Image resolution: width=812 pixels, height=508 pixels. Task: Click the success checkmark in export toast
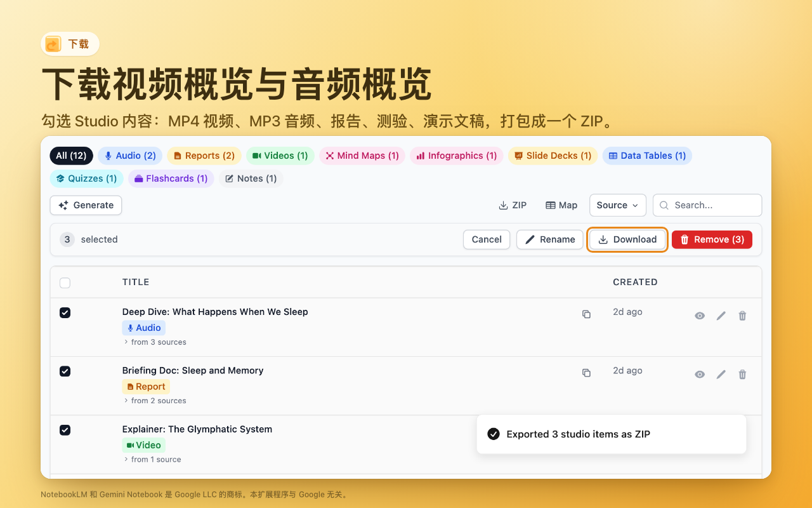(x=493, y=434)
